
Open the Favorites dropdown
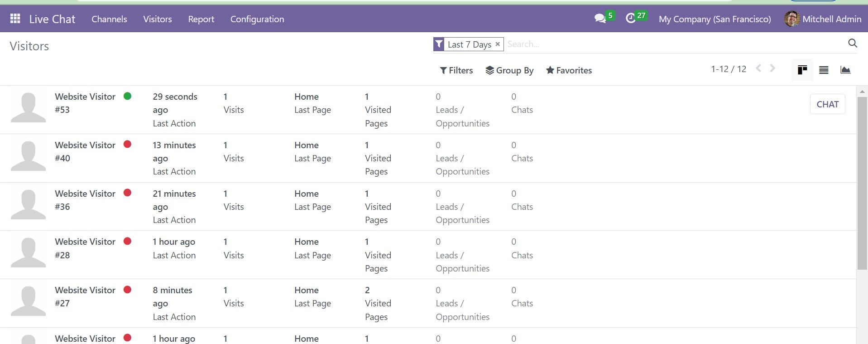(x=569, y=70)
